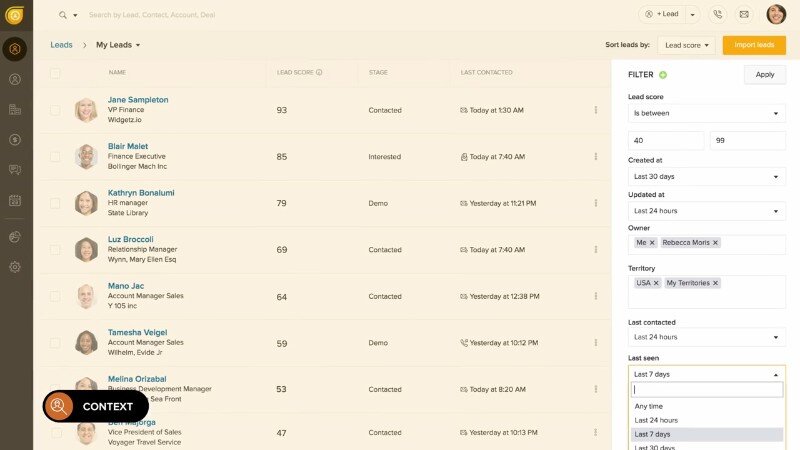Screen dimensions: 800x450
Task: Open the Deals dollar icon in sidebar
Action: (15, 140)
